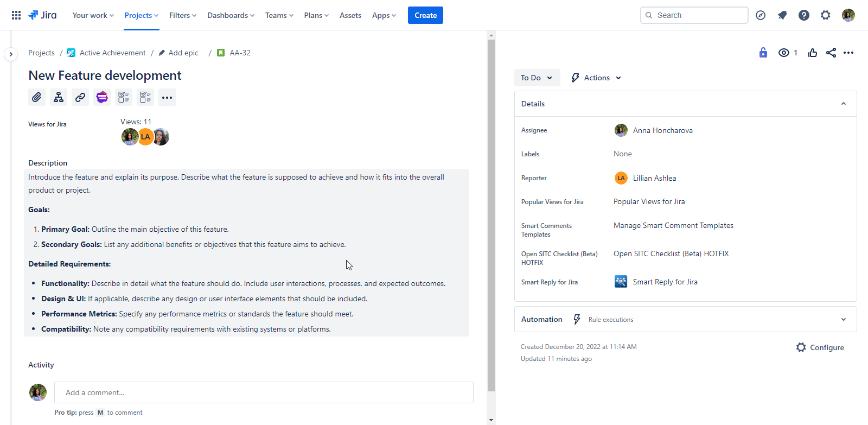The width and height of the screenshot is (868, 425).
Task: Click the thumbs up vote icon
Action: point(812,53)
